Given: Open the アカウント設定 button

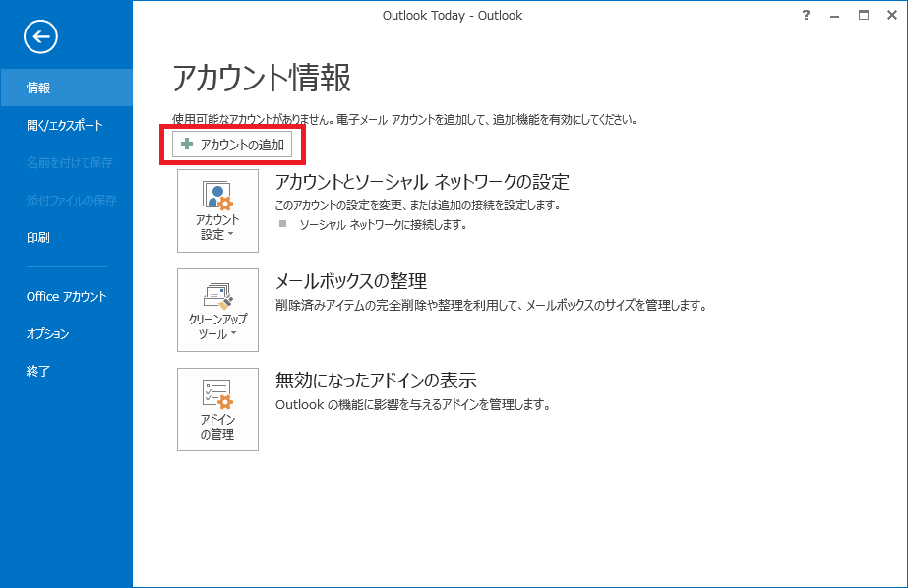Looking at the screenshot, I should point(217,210).
